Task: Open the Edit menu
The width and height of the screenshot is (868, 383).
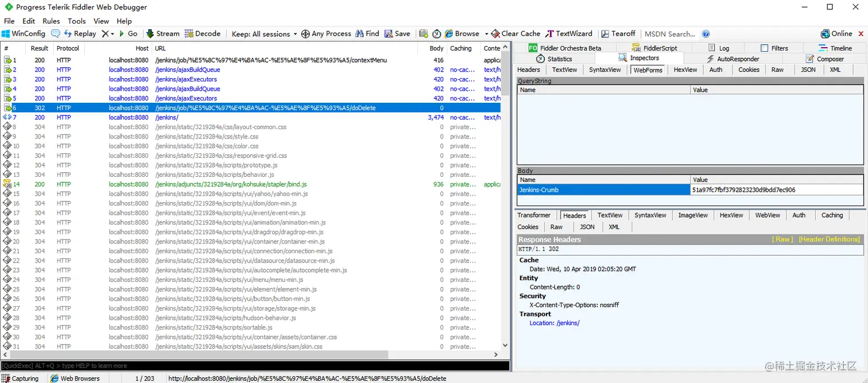Action: [29, 21]
